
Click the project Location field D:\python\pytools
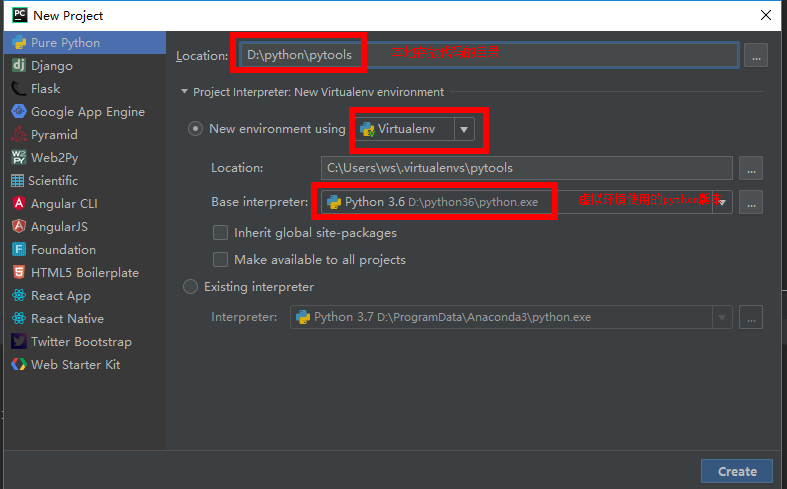tap(488, 55)
